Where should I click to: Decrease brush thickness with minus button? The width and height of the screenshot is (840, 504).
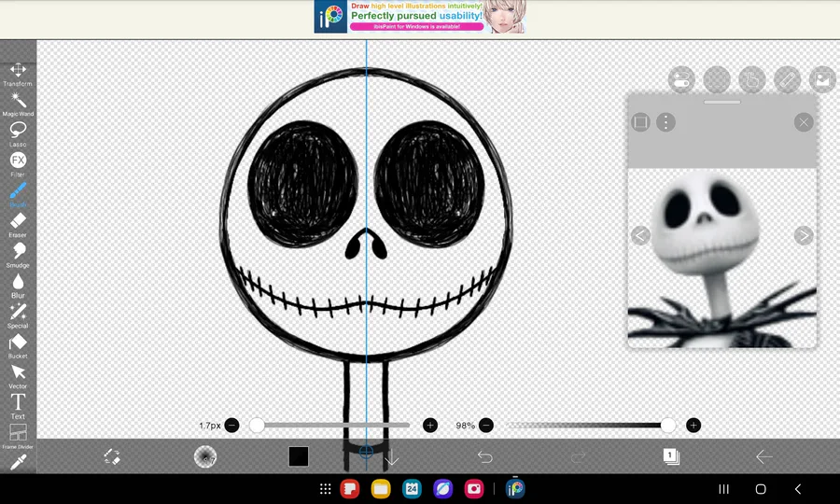coord(232,426)
